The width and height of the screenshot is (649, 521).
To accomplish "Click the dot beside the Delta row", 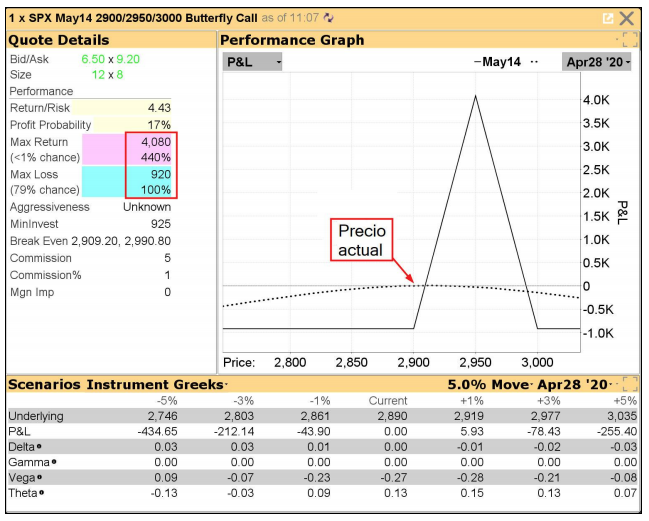I will click(39, 446).
